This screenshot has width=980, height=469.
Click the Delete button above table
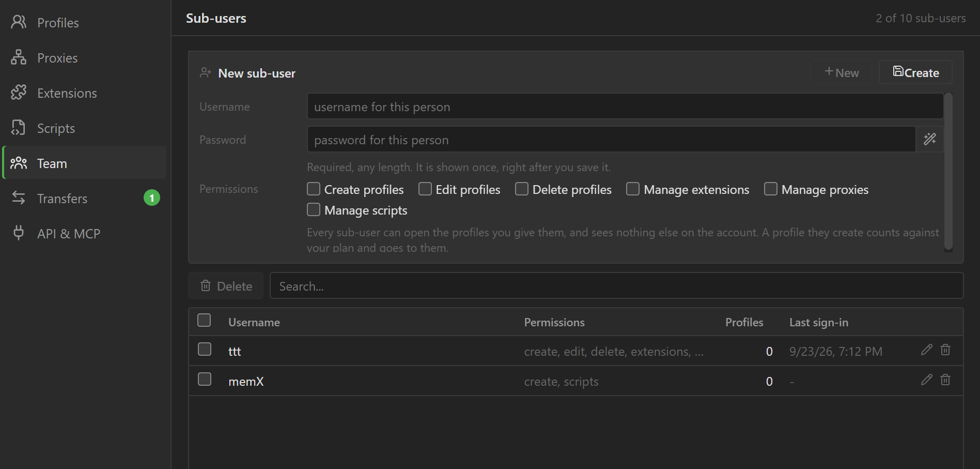pyautogui.click(x=226, y=286)
